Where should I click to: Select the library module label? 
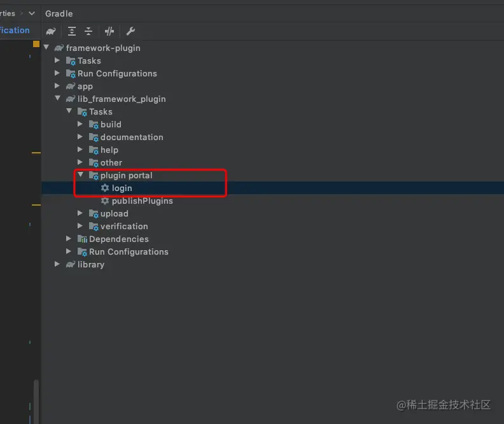click(x=91, y=265)
